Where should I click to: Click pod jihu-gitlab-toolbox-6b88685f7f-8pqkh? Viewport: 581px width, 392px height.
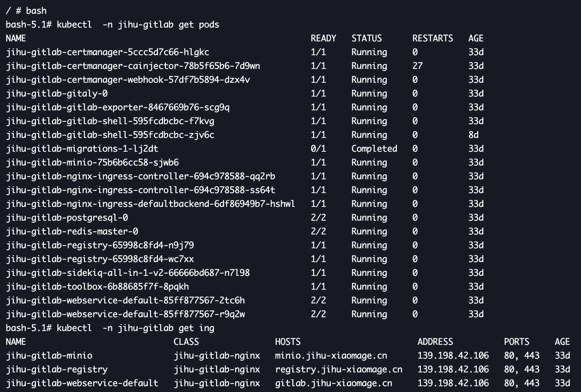point(97,287)
